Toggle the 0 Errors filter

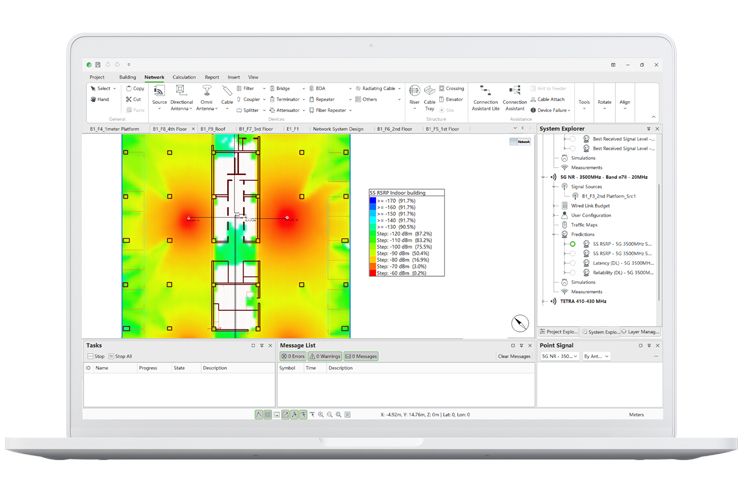pyautogui.click(x=293, y=356)
